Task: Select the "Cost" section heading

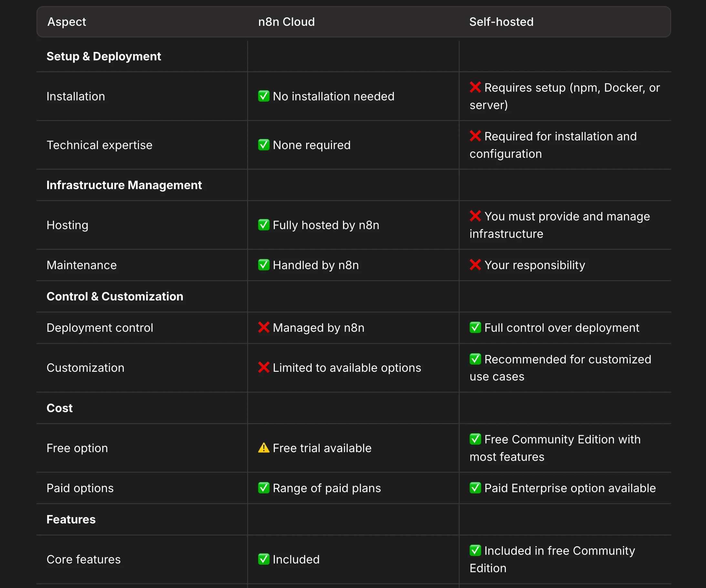Action: coord(59,408)
